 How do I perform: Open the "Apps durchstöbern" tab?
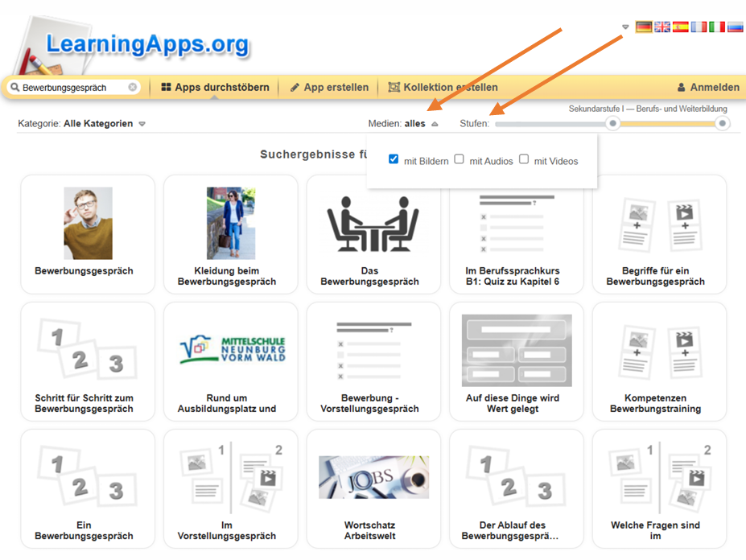215,87
